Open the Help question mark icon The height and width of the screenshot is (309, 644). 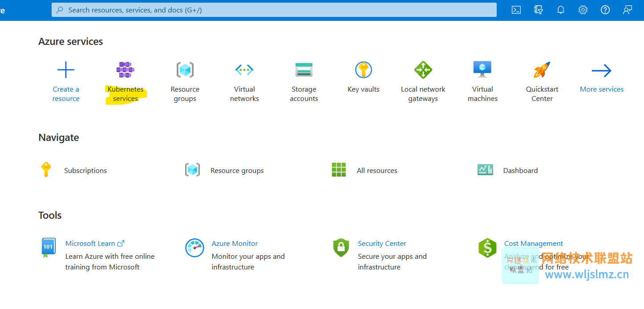605,10
